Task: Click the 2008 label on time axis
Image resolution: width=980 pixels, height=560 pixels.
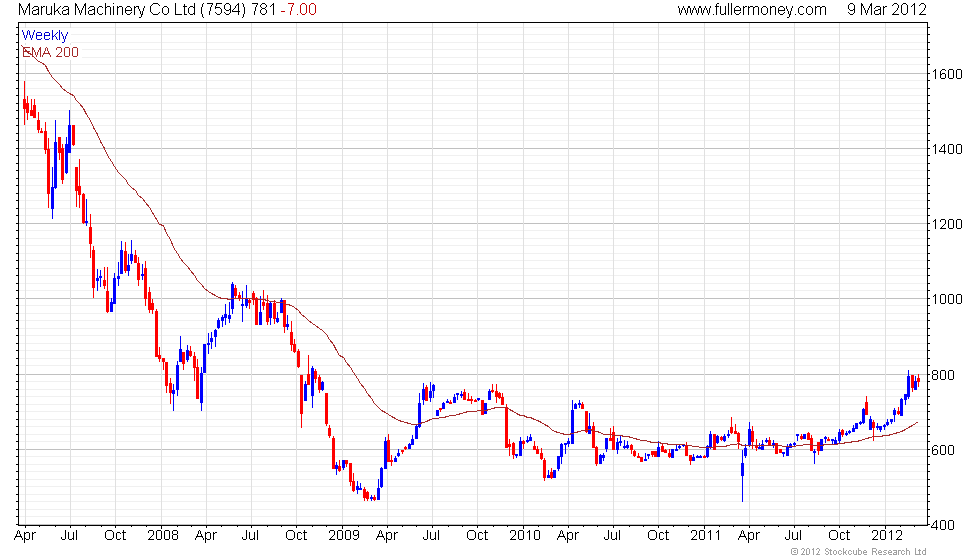Action: tap(162, 536)
